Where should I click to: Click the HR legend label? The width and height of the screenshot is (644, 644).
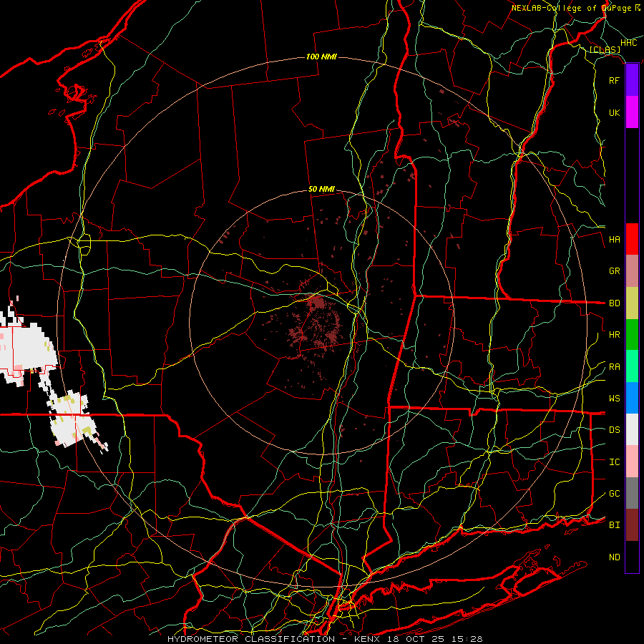pos(614,335)
